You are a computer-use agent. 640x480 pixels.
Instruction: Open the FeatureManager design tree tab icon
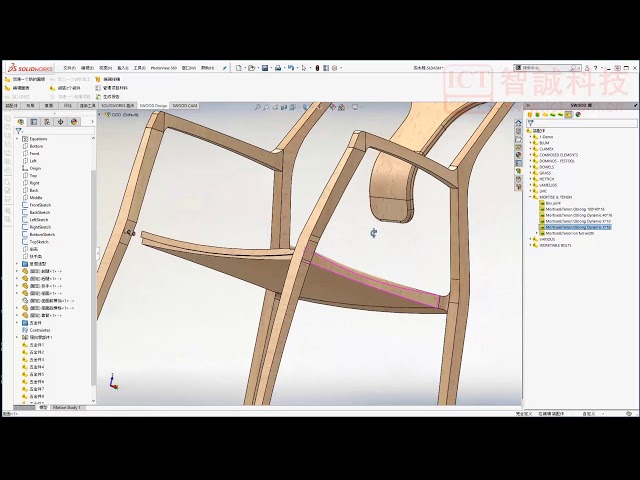click(x=21, y=122)
